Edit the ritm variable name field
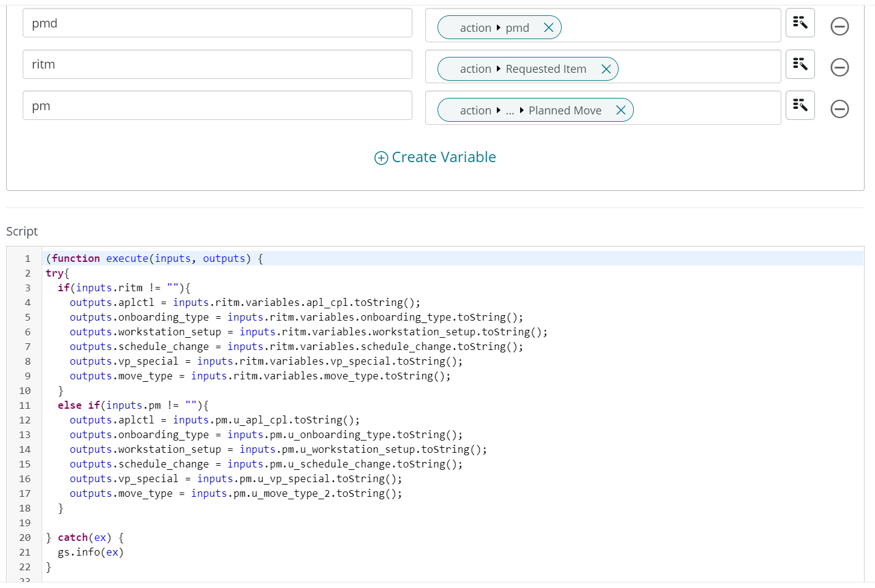Screen dimensions: 875x588 point(217,64)
